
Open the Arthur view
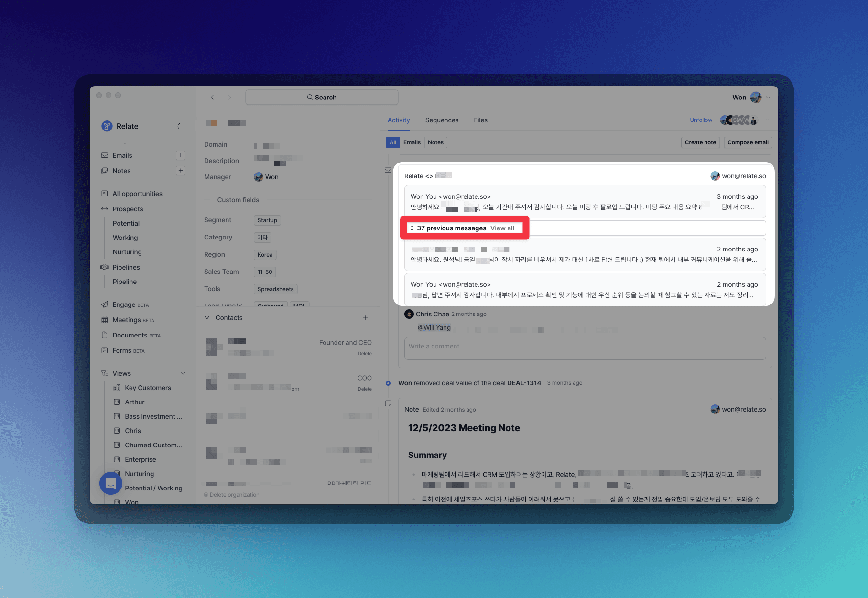coord(135,402)
